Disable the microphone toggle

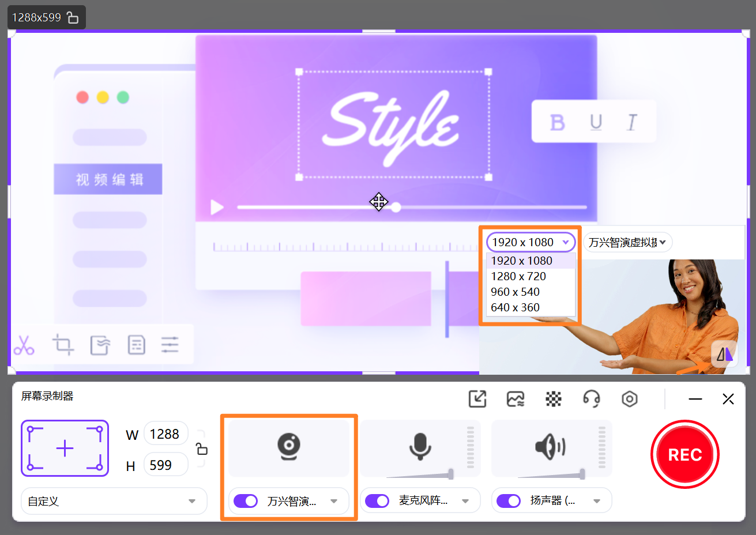click(x=377, y=500)
